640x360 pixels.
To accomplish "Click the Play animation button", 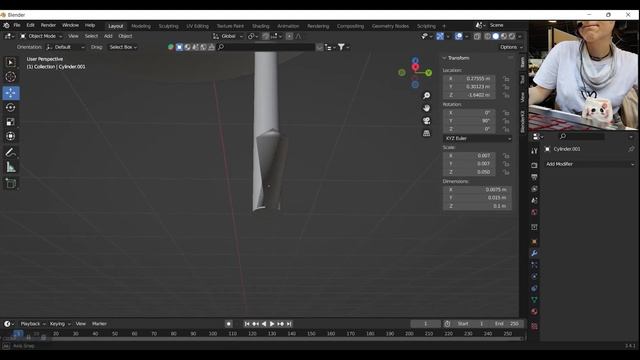I will pyautogui.click(x=272, y=324).
